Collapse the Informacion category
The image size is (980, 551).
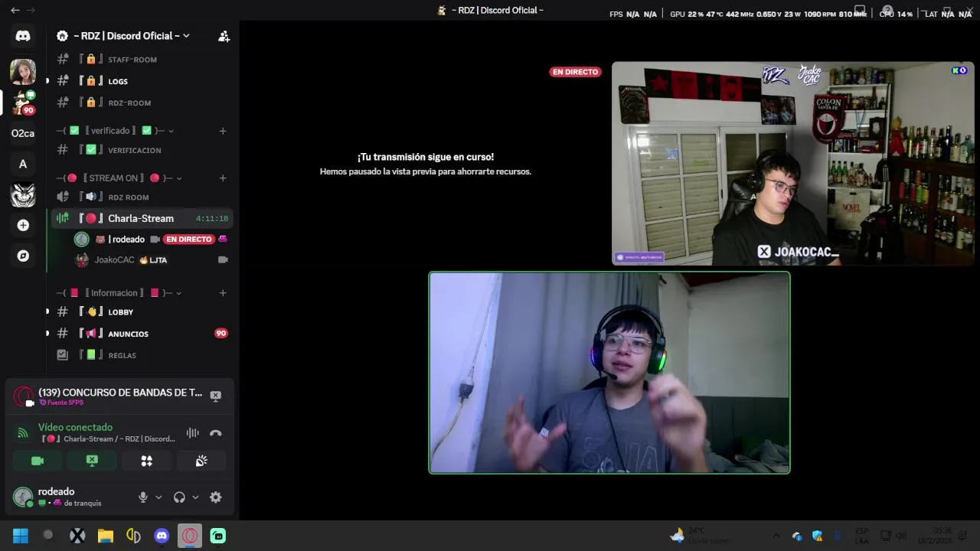[x=119, y=293]
